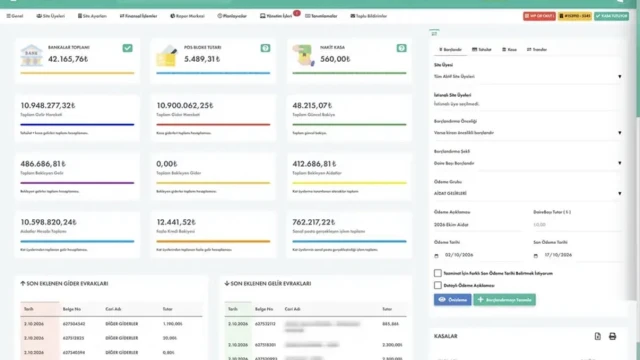Click the 0,00₺ Toplam Bekleyen Gider value

pyautogui.click(x=167, y=164)
